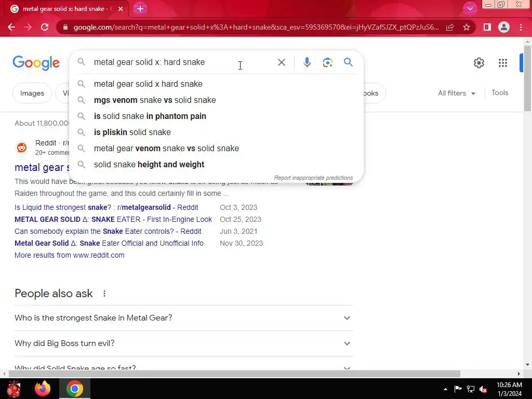The height and width of the screenshot is (399, 532).
Task: Open 'METAL GEAR SOLID Δ: SNAKE EATER - First In-Engine Look' link
Action: click(113, 219)
